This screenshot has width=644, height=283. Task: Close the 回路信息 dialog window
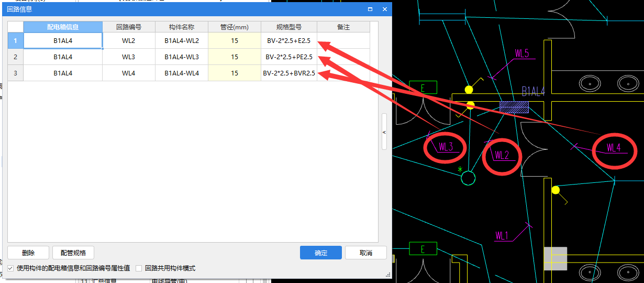(385, 9)
